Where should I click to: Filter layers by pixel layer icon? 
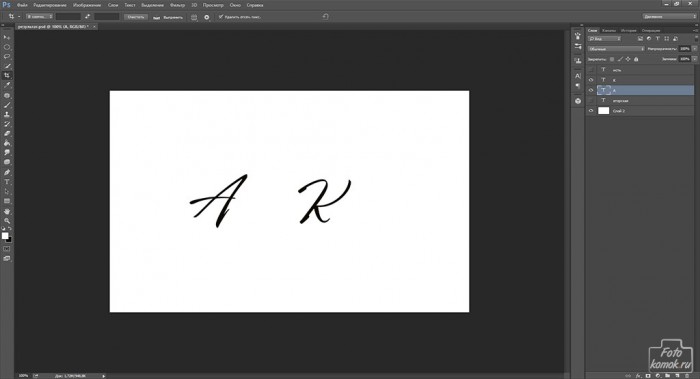[x=640, y=39]
